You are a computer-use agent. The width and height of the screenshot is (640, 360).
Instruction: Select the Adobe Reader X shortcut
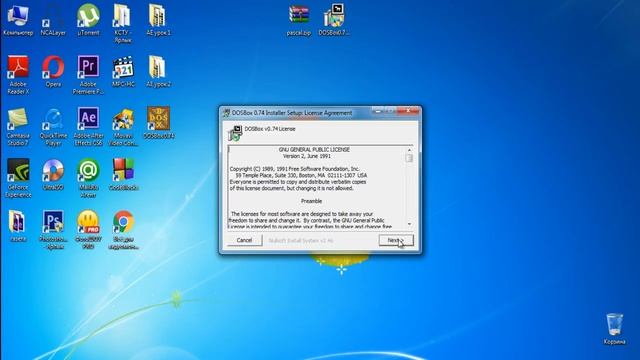[18, 76]
